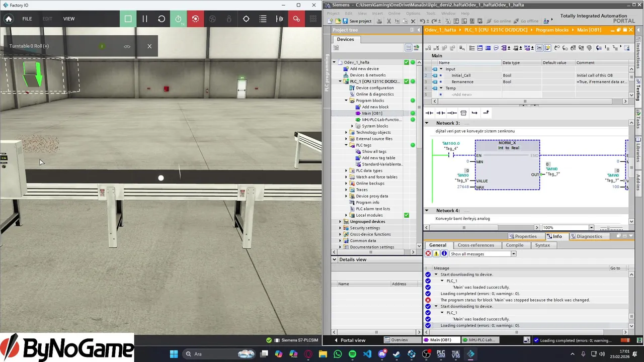The image size is (644, 362).
Task: Select Show all tags tree item
Action: coord(374,151)
